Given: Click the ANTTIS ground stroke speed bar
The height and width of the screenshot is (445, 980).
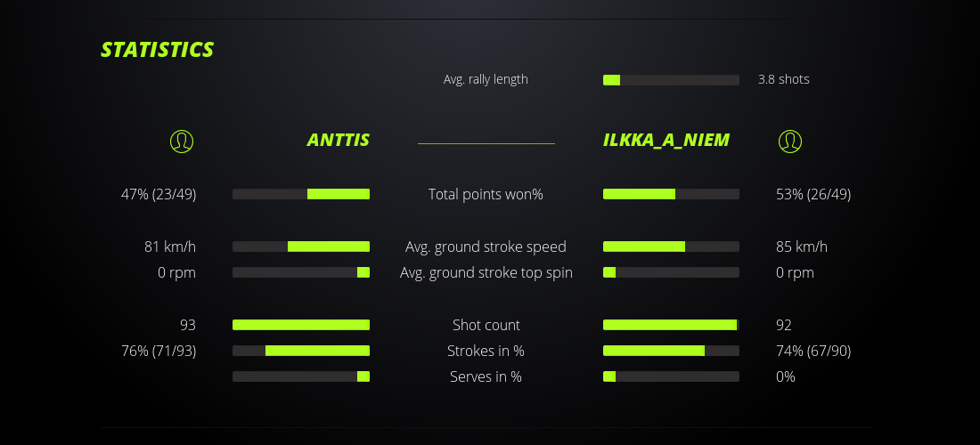Looking at the screenshot, I should pos(301,247).
